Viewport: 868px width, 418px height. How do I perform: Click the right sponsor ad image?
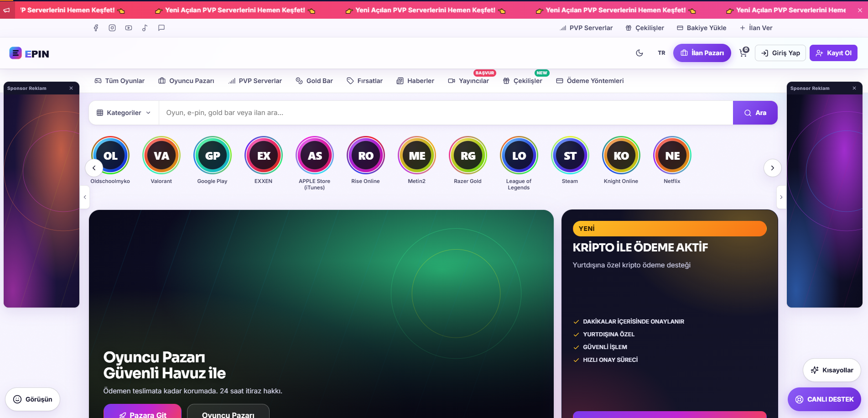click(x=825, y=201)
